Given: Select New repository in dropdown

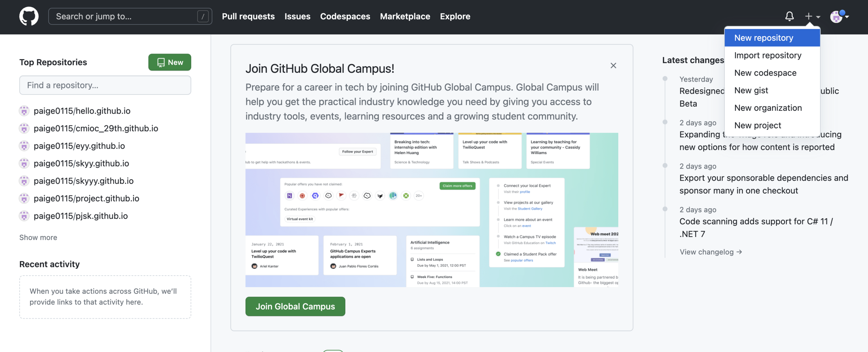Looking at the screenshot, I should click(772, 38).
